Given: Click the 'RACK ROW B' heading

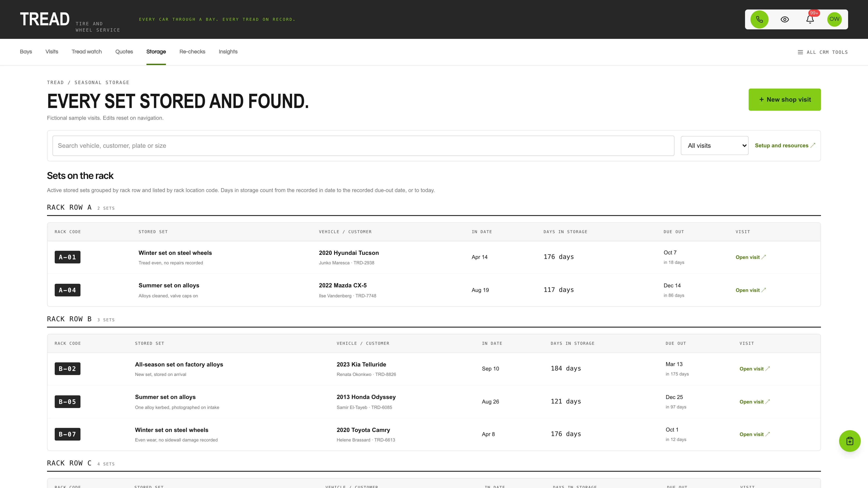Looking at the screenshot, I should pyautogui.click(x=69, y=319).
